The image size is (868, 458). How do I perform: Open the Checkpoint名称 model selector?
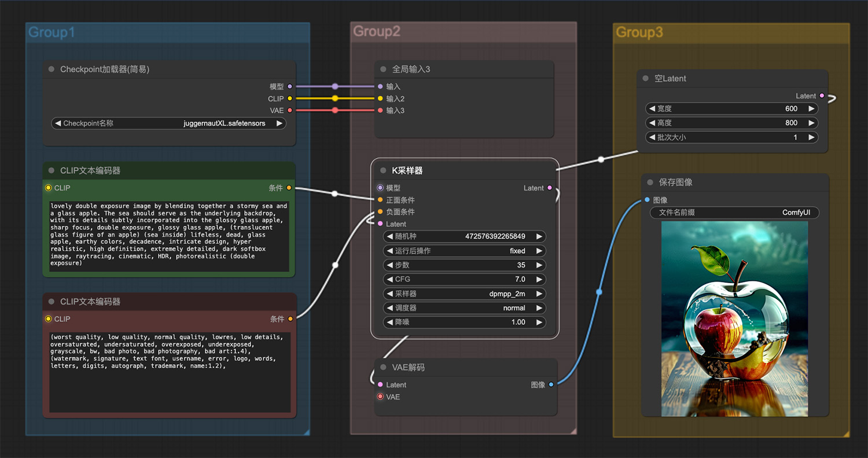point(168,123)
